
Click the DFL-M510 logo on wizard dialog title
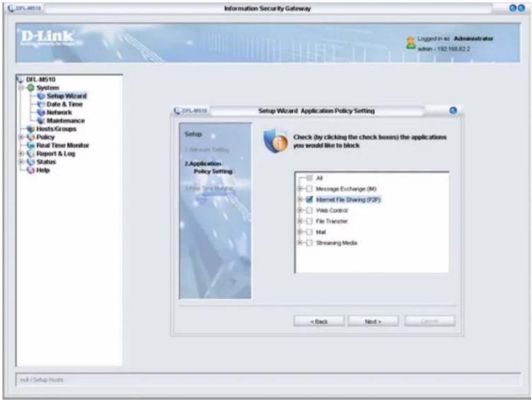(x=190, y=110)
